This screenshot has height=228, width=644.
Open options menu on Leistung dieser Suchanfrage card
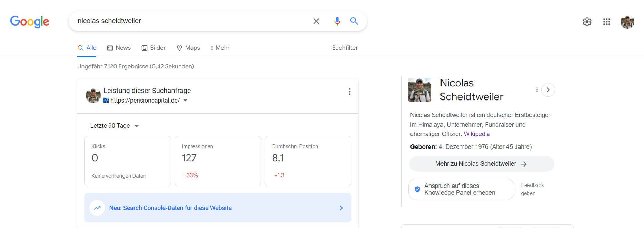350,92
